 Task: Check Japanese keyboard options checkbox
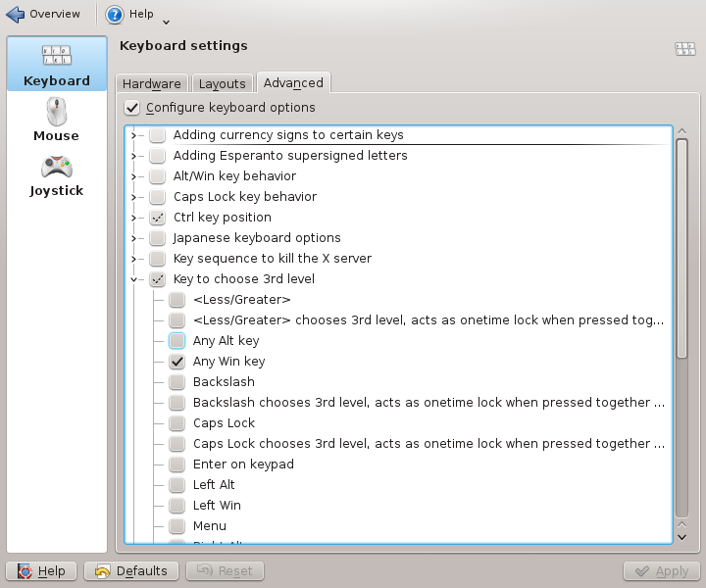(x=157, y=238)
